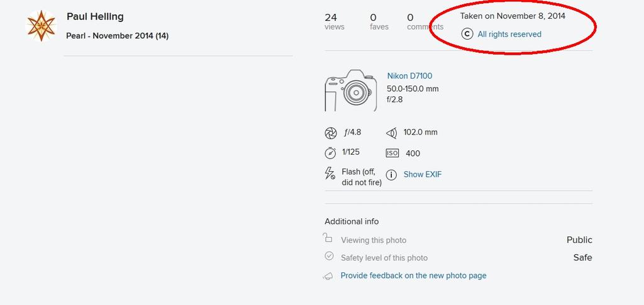Click the focal length icon beside 102.0 mm
This screenshot has width=644, height=305.
click(x=392, y=133)
